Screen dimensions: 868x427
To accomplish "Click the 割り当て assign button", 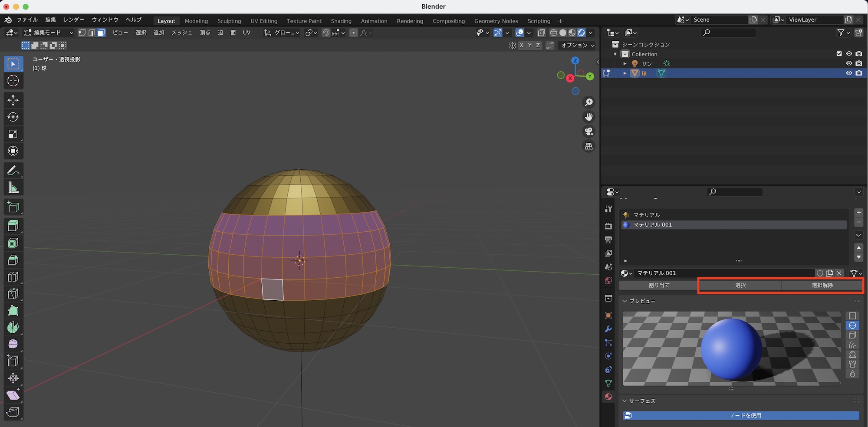I will pyautogui.click(x=658, y=285).
